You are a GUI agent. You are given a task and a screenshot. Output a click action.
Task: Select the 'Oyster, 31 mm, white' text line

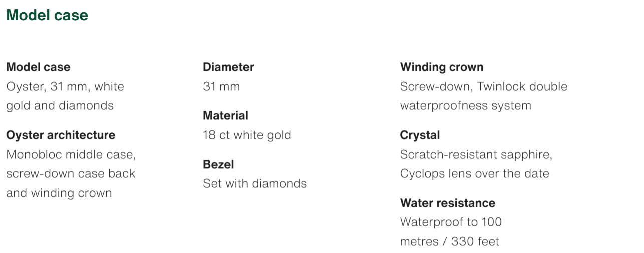65,86
